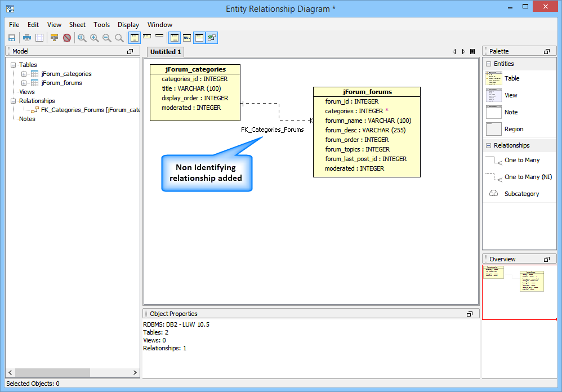Open the View menu
562x392 pixels.
pyautogui.click(x=54, y=25)
